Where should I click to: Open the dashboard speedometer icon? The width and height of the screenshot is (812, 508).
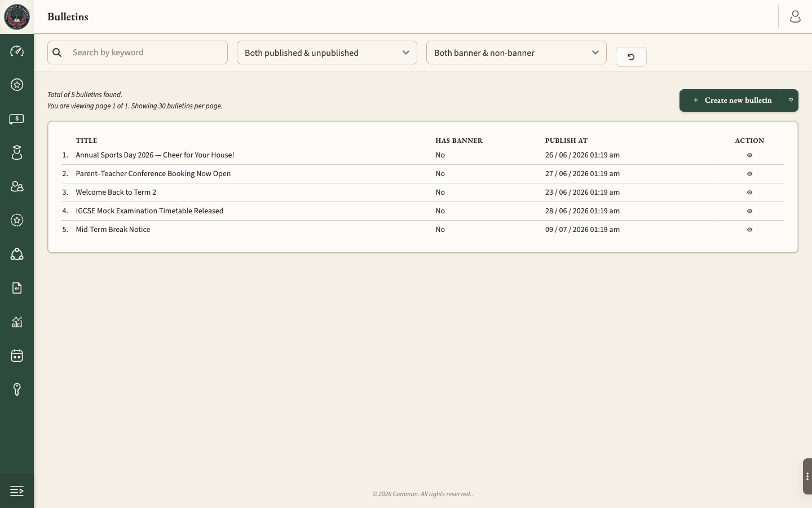(x=17, y=51)
